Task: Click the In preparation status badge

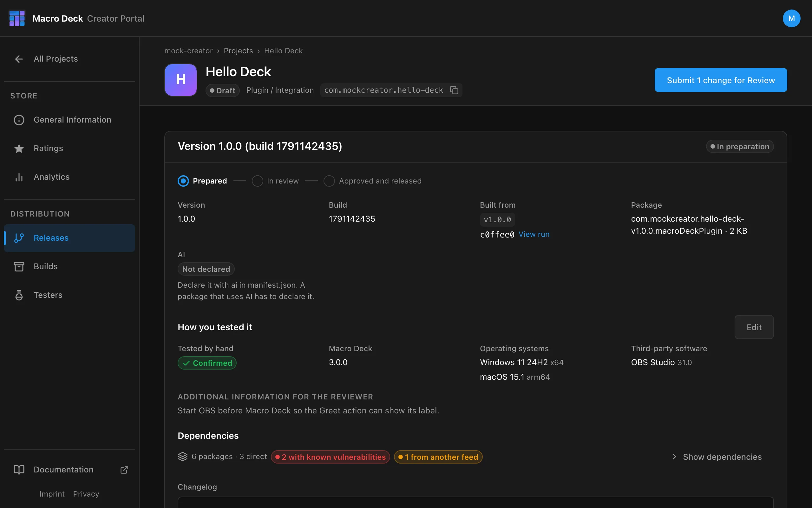Action: click(x=740, y=146)
